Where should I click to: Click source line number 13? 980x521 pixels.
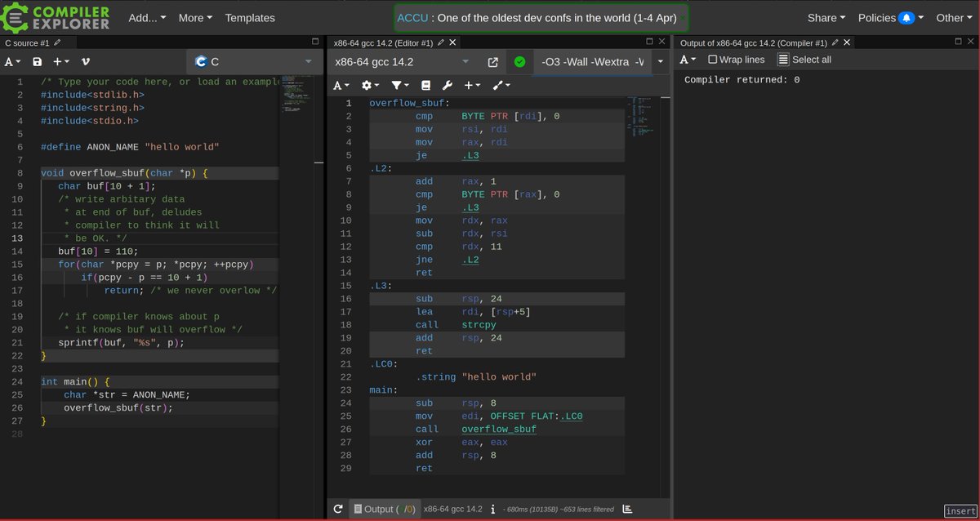click(17, 238)
